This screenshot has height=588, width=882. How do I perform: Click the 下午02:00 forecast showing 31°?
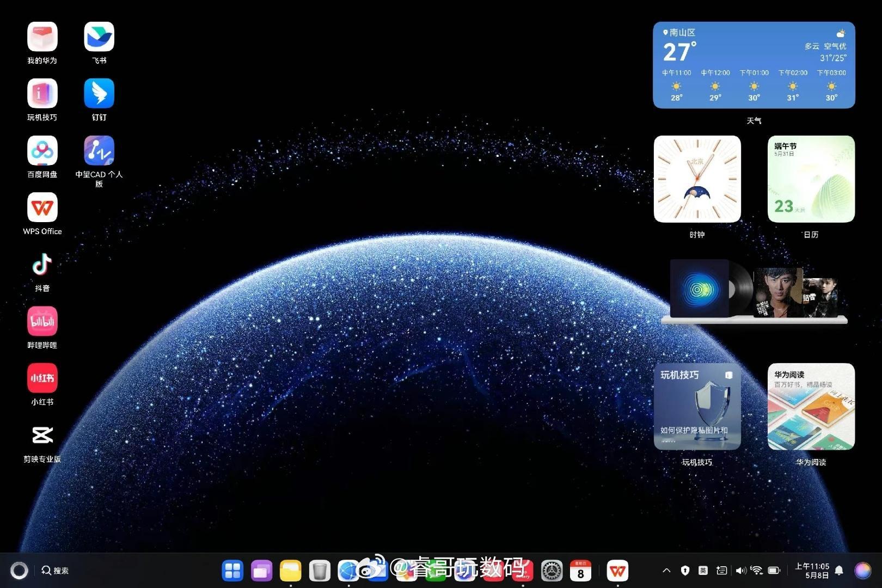(793, 85)
